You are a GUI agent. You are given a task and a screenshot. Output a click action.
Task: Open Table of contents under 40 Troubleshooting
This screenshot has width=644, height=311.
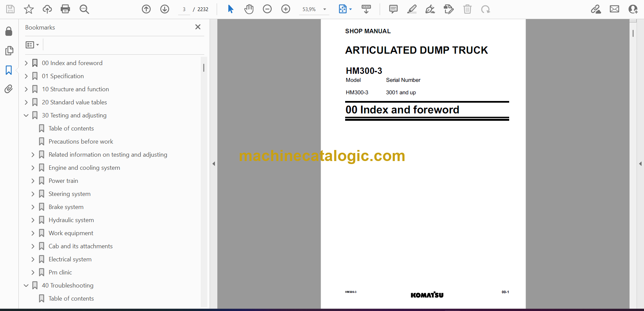coord(71,299)
